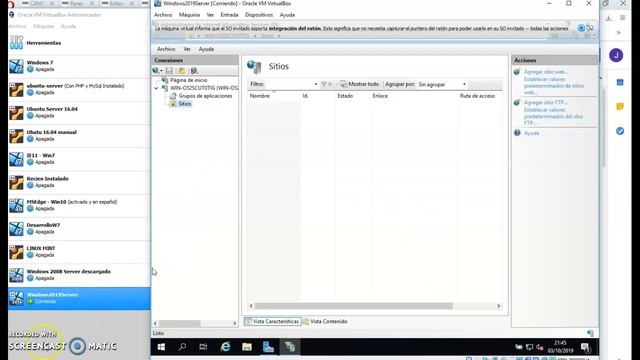The width and height of the screenshot is (640, 360).
Task: Select Windows 7 virtual machine in VirtualBox list
Action: [x=79, y=66]
